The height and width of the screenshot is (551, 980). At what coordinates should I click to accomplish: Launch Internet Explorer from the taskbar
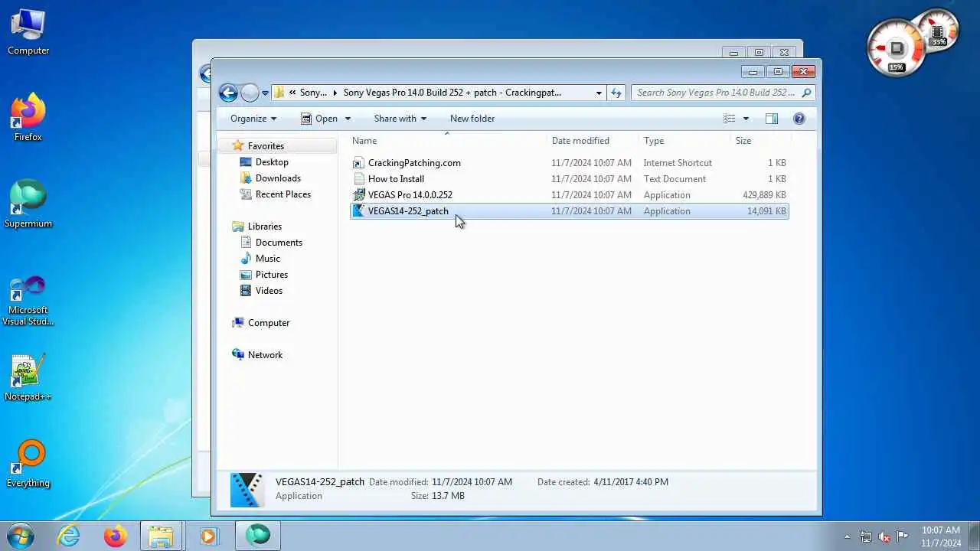point(69,536)
